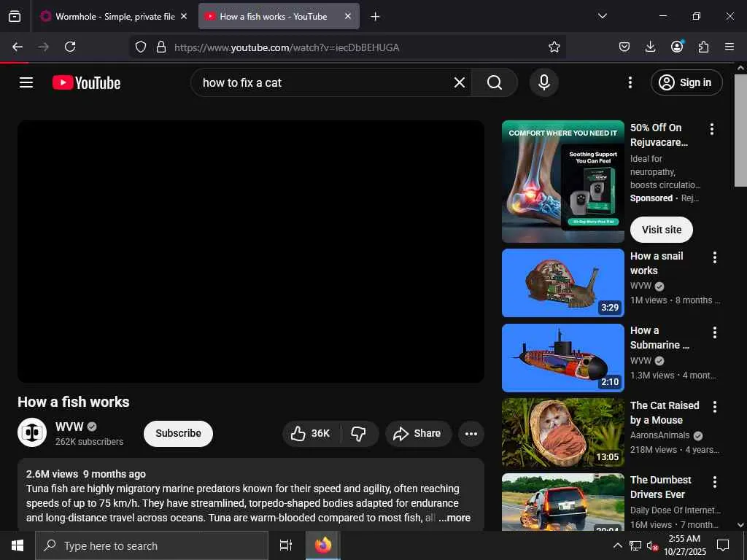Open YouTube settings three-dot menu
The height and width of the screenshot is (560, 747).
coord(630,82)
